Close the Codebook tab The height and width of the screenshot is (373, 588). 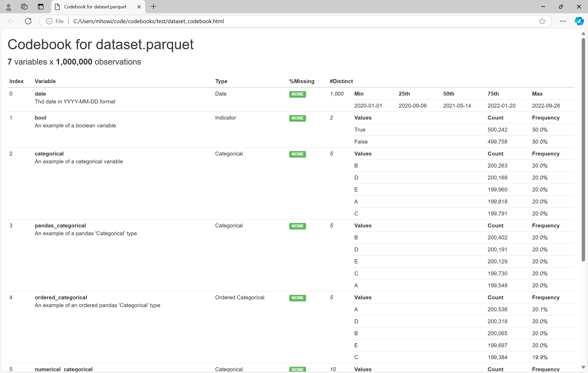[139, 7]
